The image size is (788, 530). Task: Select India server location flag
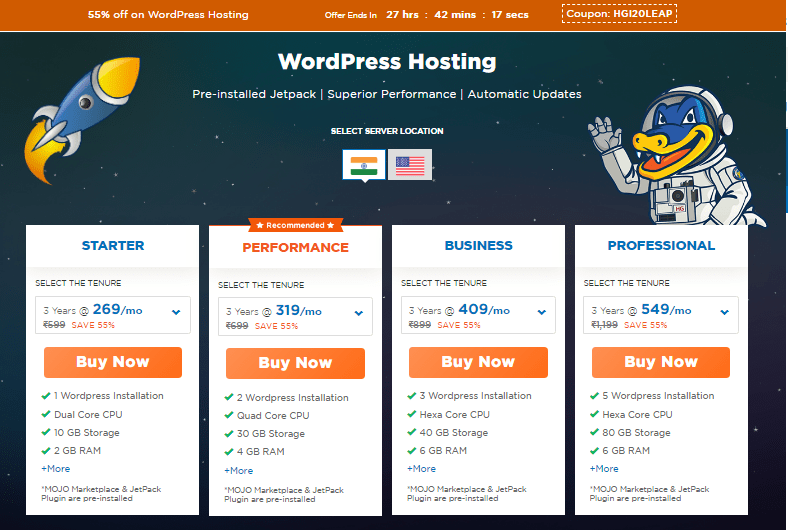point(364,164)
